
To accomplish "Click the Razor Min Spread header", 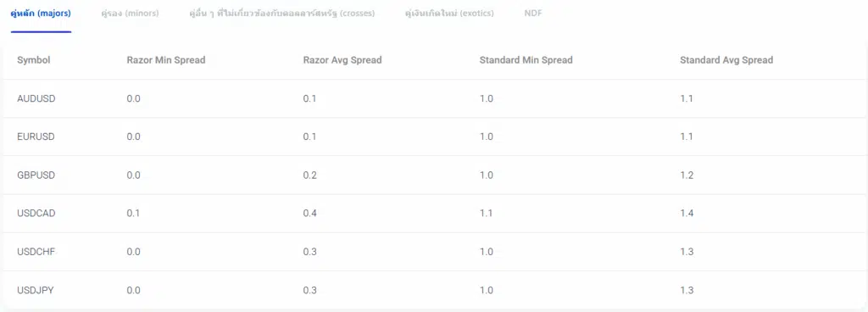I will [x=166, y=59].
